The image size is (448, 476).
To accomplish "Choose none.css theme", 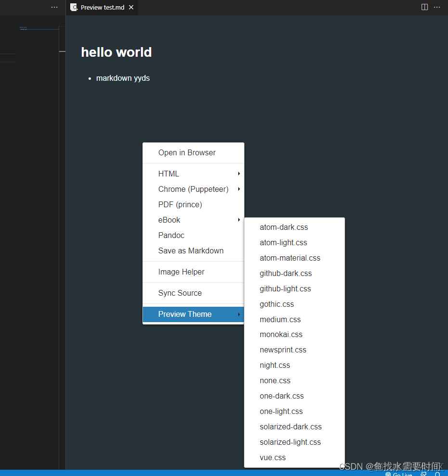I will (x=294, y=381).
